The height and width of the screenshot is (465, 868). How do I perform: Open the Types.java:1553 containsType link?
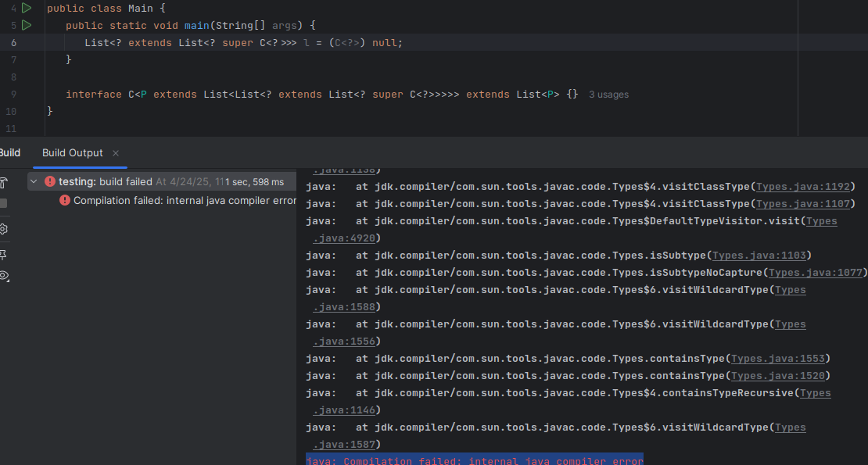point(778,359)
